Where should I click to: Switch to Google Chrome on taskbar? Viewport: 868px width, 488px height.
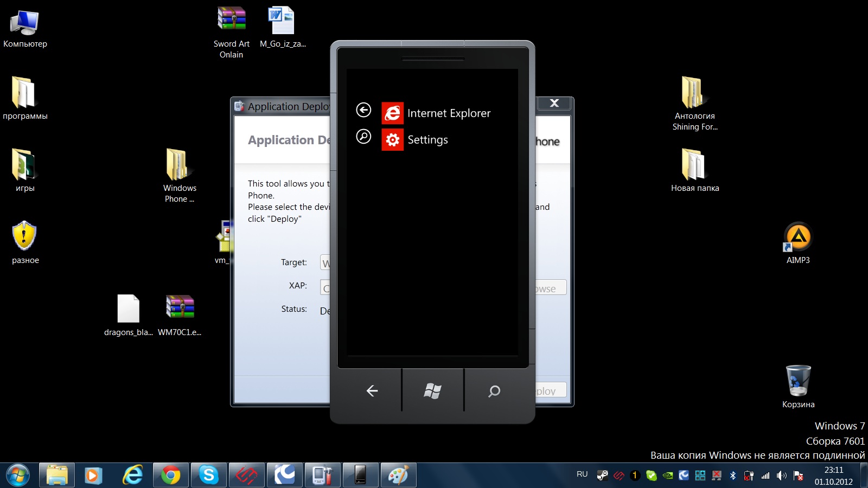(x=170, y=476)
